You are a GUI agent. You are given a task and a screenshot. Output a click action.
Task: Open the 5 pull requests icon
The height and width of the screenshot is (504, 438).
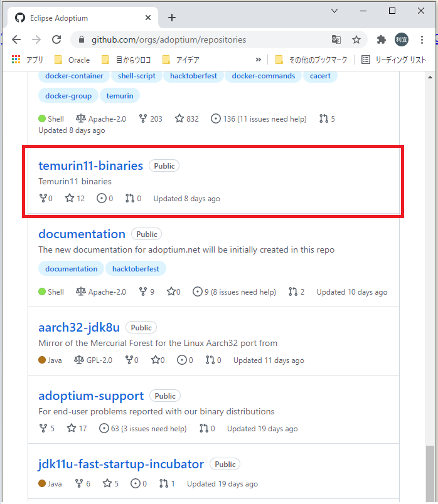[x=323, y=118]
